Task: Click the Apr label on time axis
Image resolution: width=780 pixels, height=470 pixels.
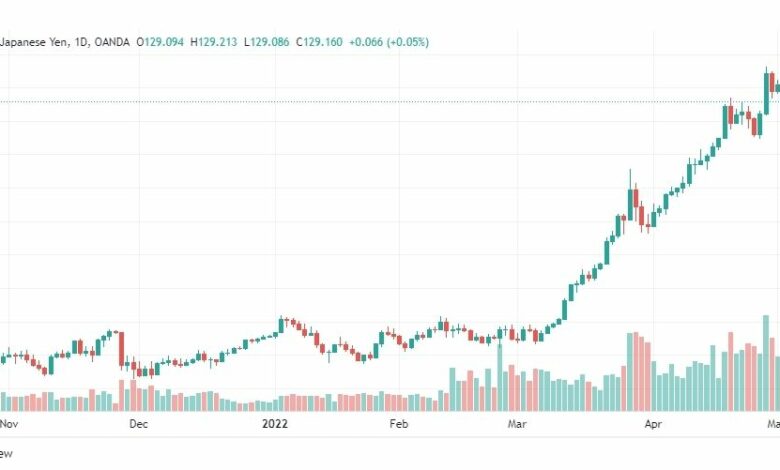Action: coord(653,424)
